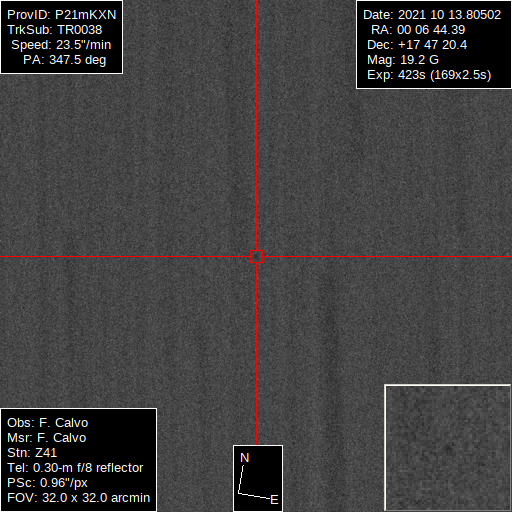
Task: Click the letter N on the compass
Action: 245,458
